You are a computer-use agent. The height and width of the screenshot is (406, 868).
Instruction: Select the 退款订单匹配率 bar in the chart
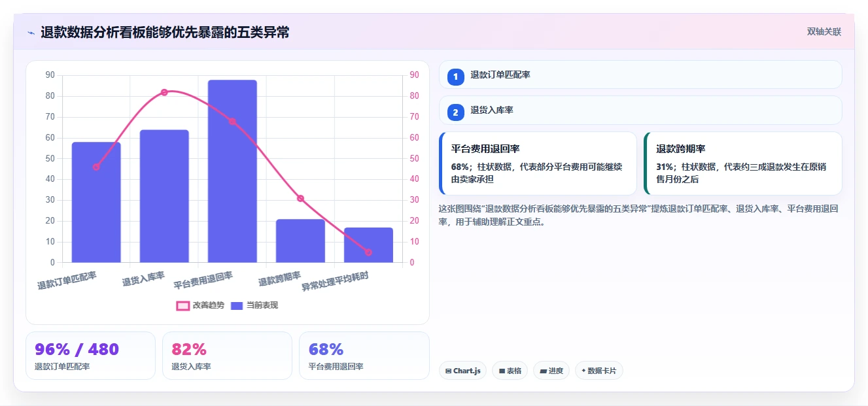click(x=96, y=202)
